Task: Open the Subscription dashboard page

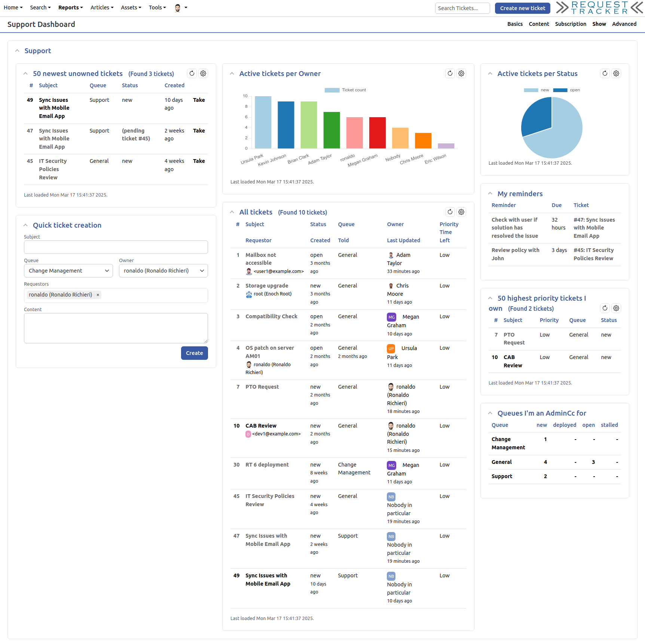Action: (571, 24)
